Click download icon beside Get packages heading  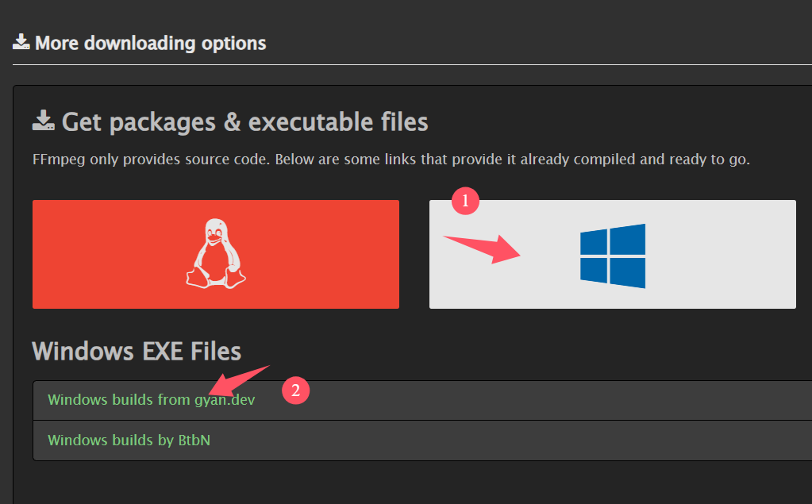tap(44, 120)
